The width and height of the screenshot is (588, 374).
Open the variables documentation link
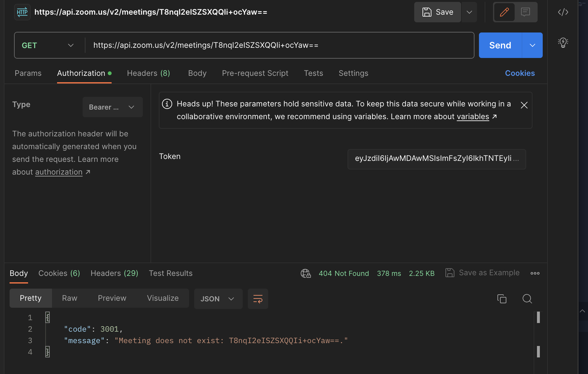tap(473, 117)
